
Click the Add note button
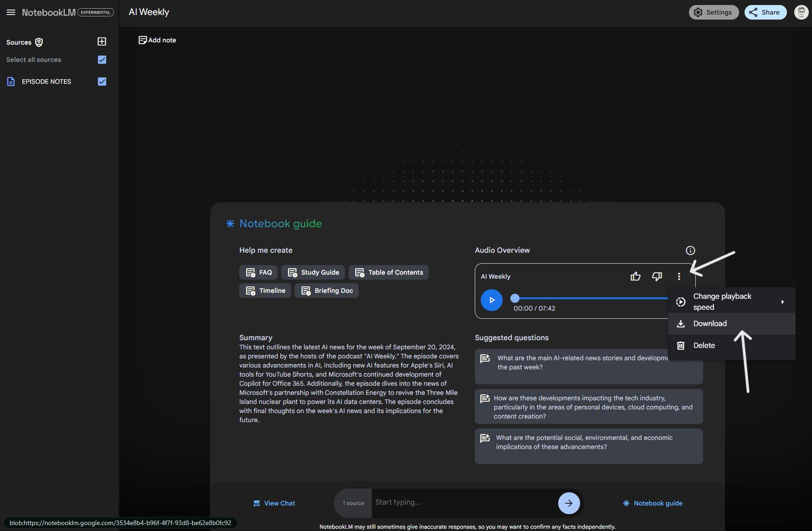point(157,40)
